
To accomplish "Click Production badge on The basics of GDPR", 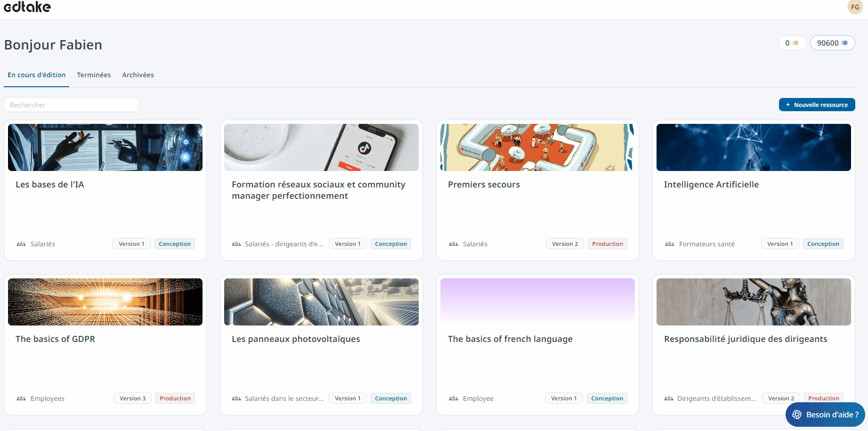I will coord(175,398).
